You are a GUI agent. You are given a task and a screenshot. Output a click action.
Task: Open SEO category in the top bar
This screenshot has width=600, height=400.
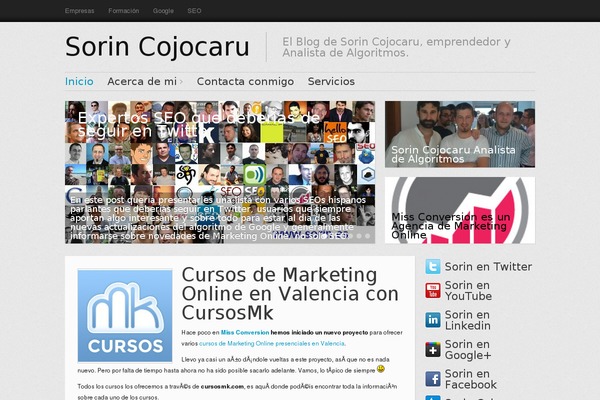coord(194,11)
